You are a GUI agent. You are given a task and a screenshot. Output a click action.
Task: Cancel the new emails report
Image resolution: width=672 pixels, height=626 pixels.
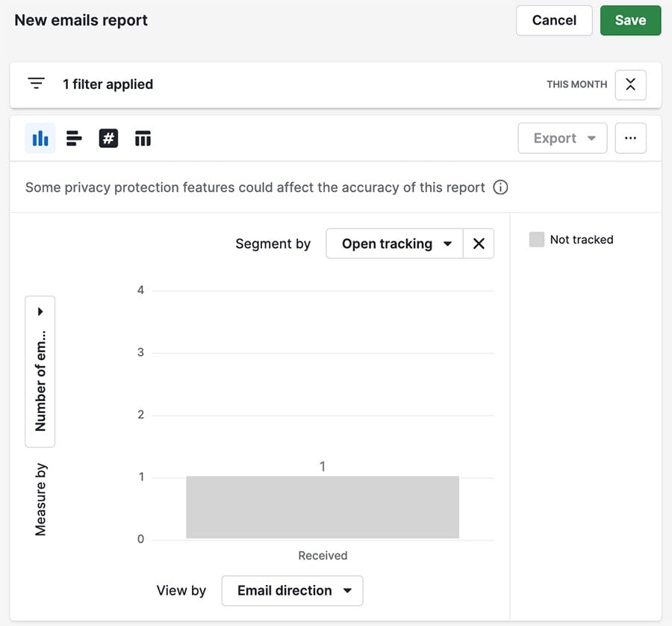(554, 20)
